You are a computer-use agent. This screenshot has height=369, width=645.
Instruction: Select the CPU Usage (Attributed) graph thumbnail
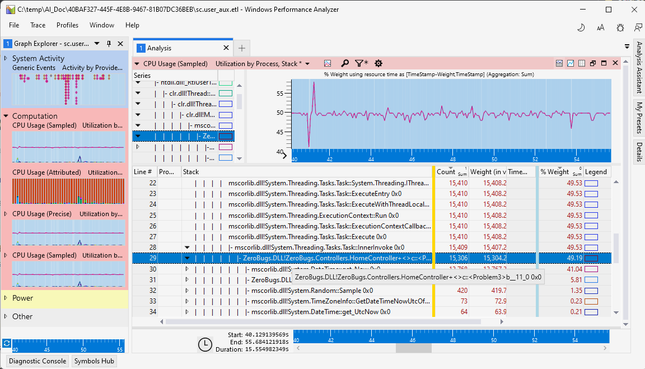68,191
